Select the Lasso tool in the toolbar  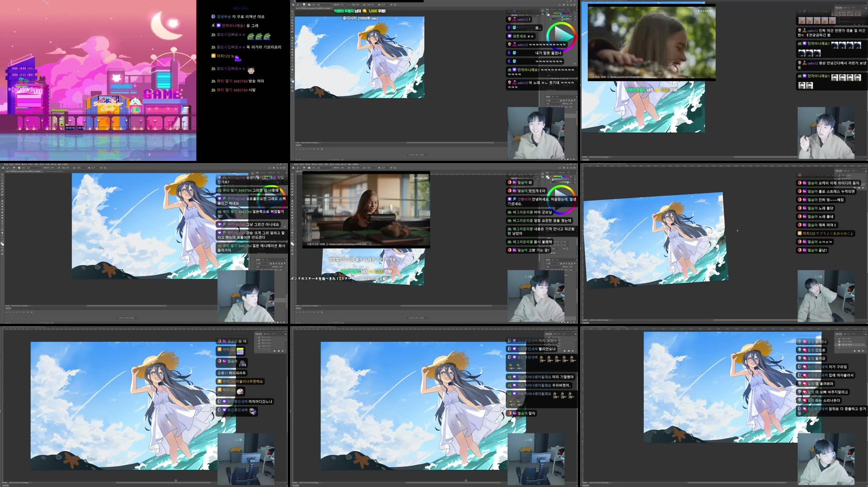tap(3, 181)
